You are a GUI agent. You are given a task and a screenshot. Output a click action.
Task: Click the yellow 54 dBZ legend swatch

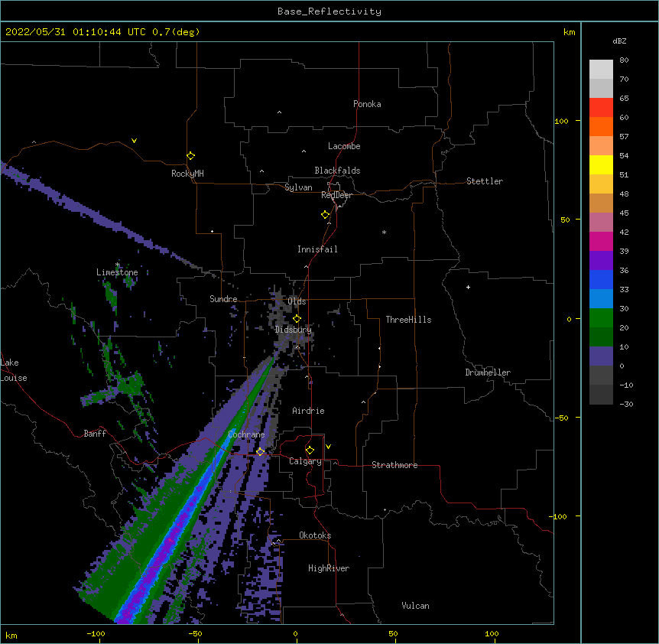[601, 164]
